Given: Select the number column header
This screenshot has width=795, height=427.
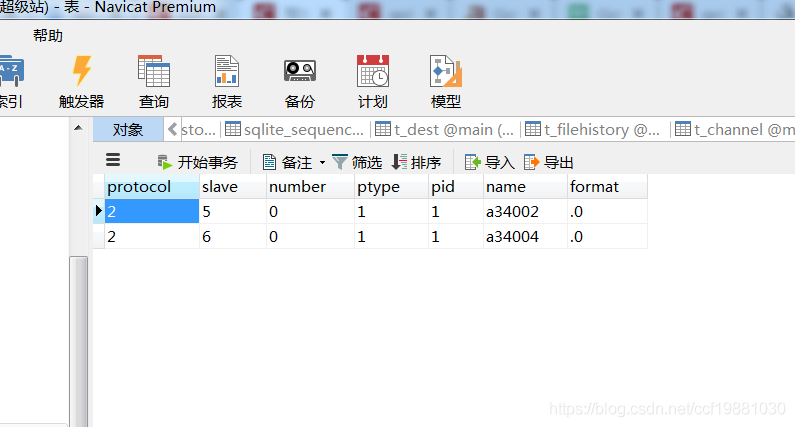Looking at the screenshot, I should [x=310, y=187].
